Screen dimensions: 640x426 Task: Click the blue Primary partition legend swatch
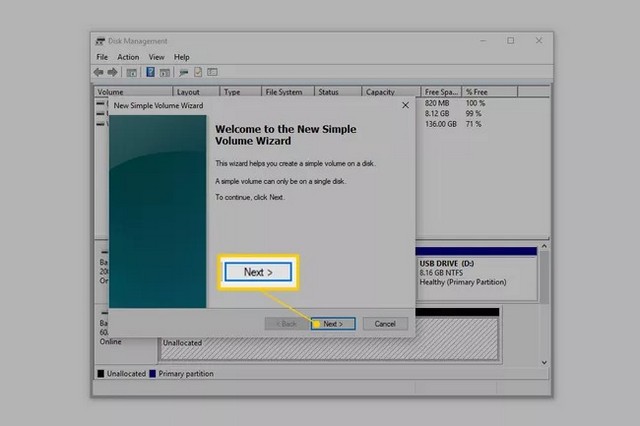[152, 374]
